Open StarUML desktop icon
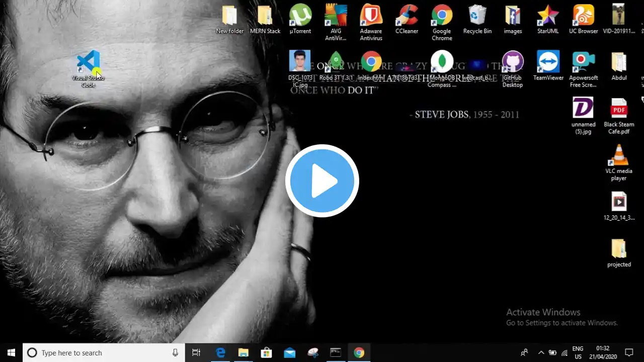The height and width of the screenshot is (362, 644). [548, 20]
